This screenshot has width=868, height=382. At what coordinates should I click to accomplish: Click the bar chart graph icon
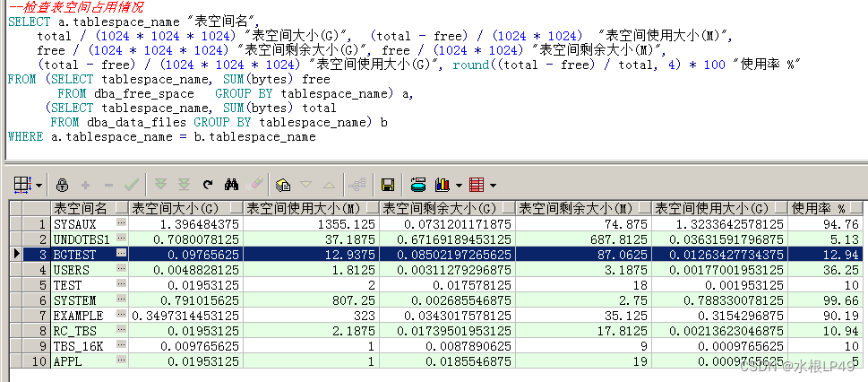click(443, 185)
